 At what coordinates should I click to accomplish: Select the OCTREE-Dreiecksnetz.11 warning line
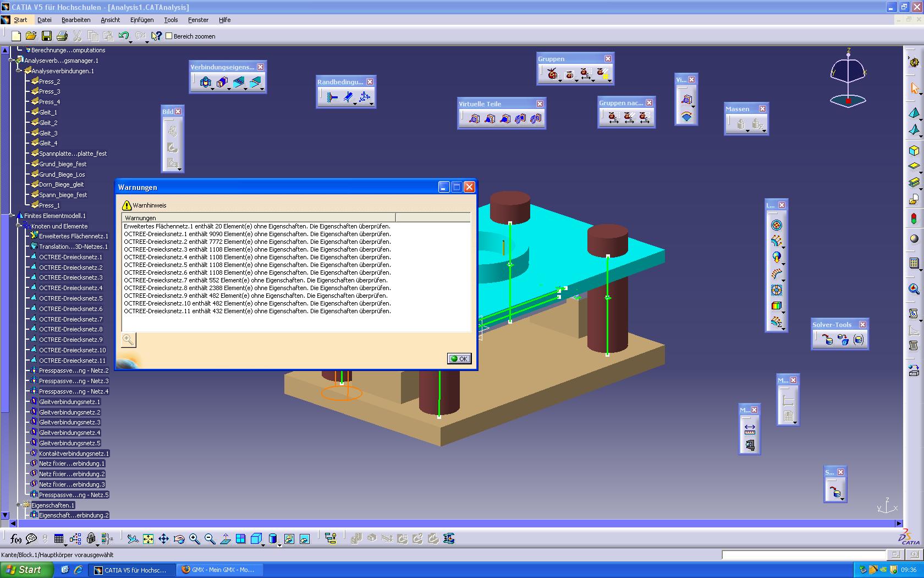click(x=257, y=311)
